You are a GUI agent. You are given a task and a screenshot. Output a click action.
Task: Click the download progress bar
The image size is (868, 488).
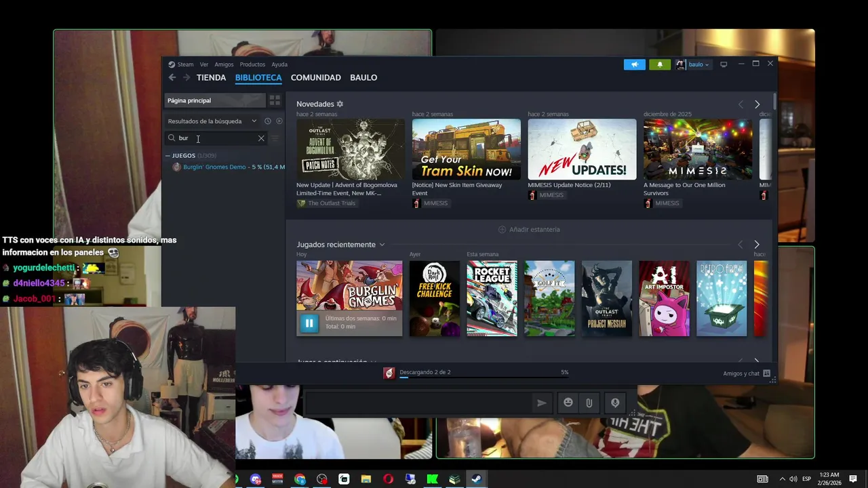click(x=484, y=378)
